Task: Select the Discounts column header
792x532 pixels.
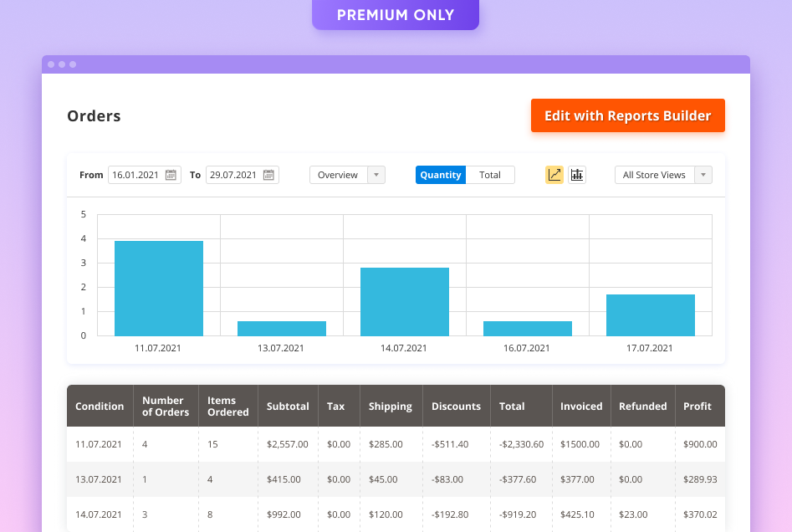Action: pyautogui.click(x=456, y=406)
